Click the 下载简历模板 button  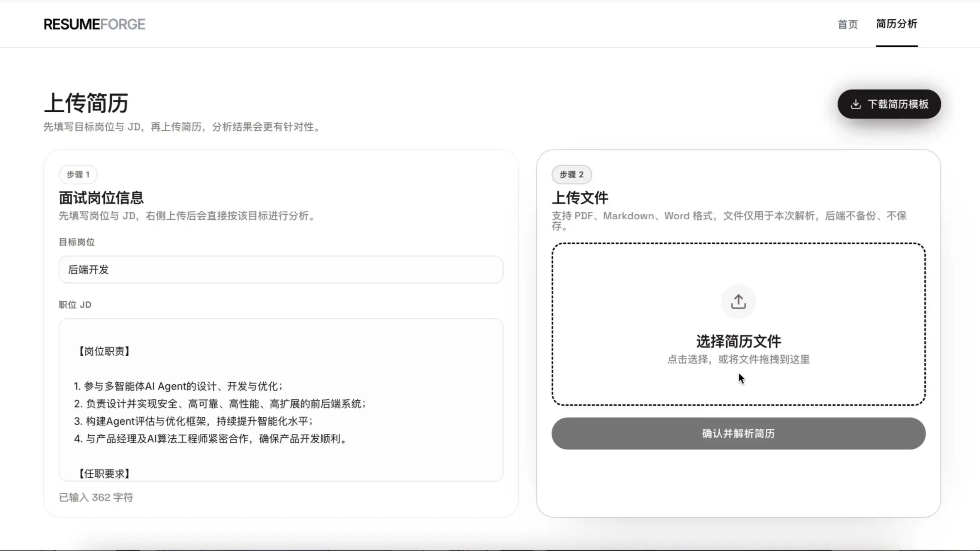(889, 104)
